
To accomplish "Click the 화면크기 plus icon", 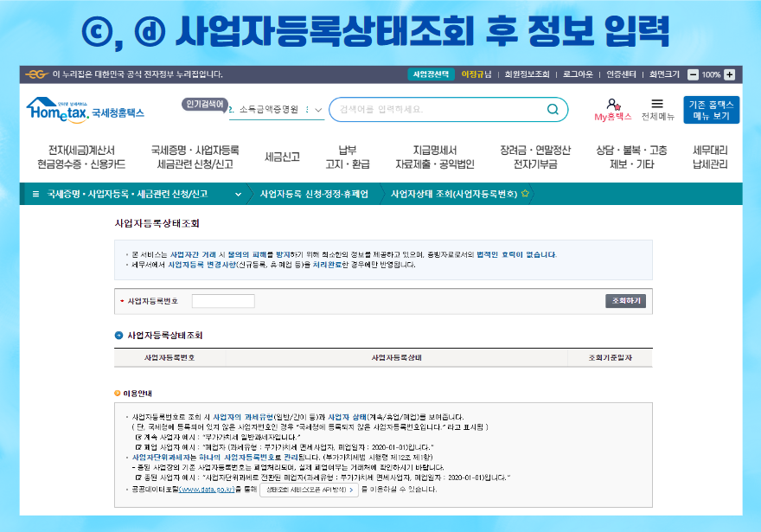I will [x=729, y=75].
